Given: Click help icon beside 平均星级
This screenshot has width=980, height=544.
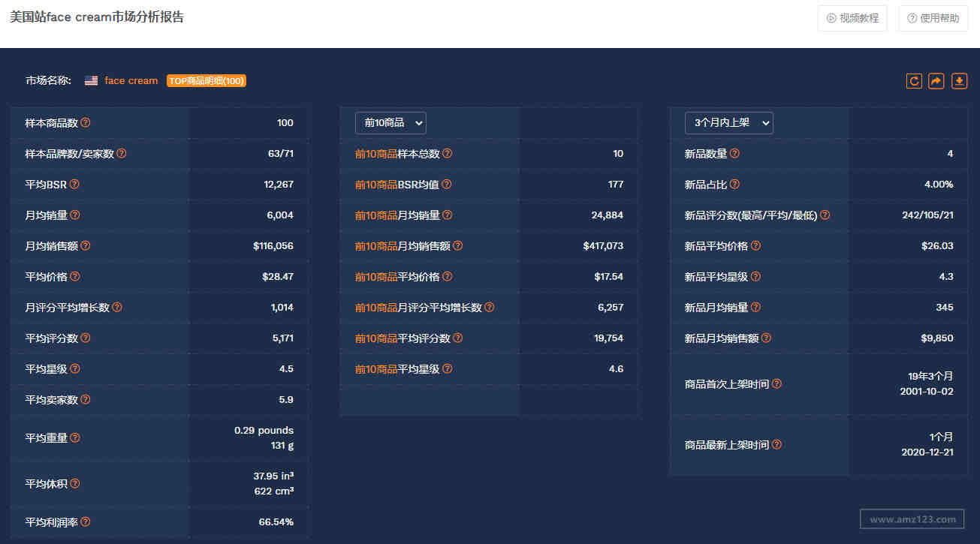Looking at the screenshot, I should coord(75,369).
